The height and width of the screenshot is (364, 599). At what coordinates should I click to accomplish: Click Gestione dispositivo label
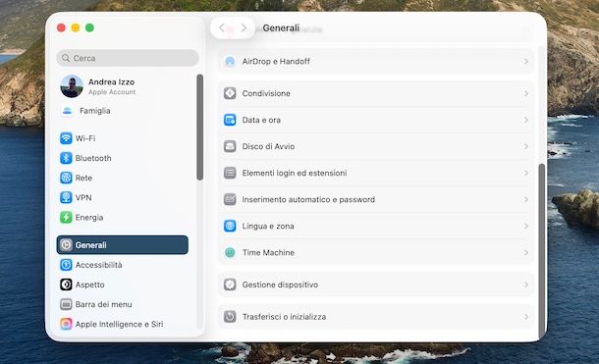[x=280, y=285]
